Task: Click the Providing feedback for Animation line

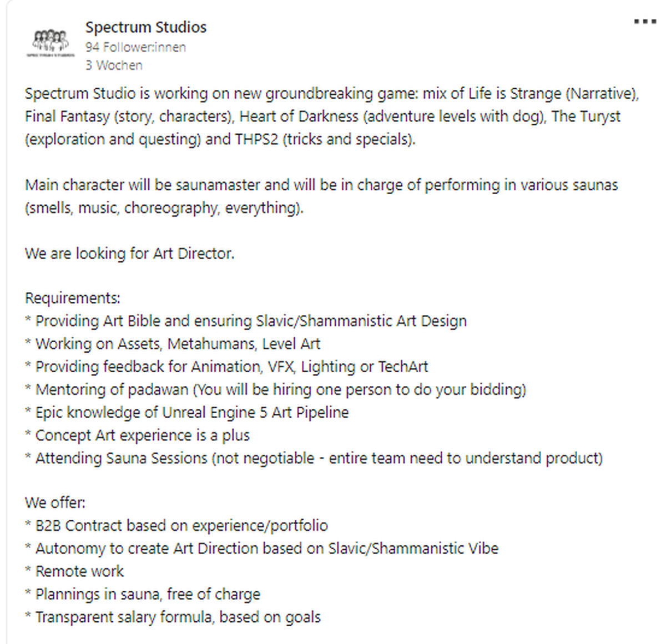Action: [x=226, y=367]
